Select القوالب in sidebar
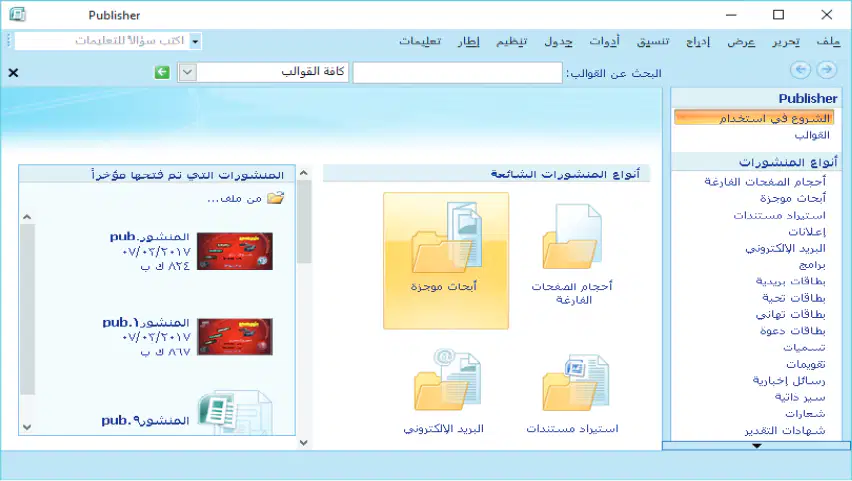 pyautogui.click(x=812, y=135)
